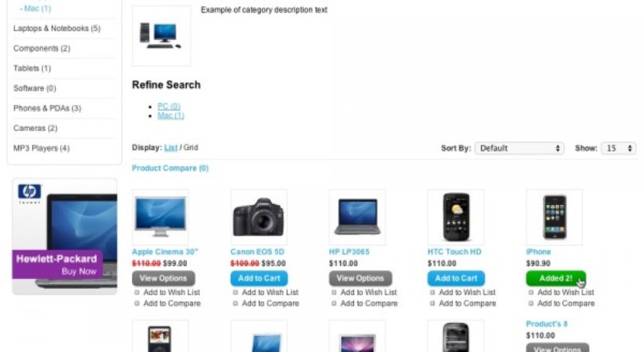Screen dimensions: 644x352
Task: Switch display to List view
Action: (171, 147)
